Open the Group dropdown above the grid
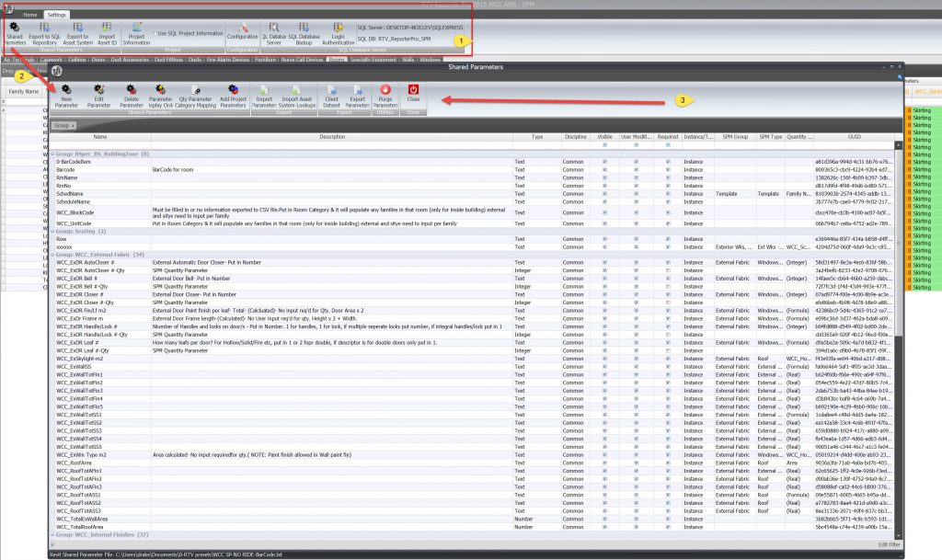 click(63, 124)
